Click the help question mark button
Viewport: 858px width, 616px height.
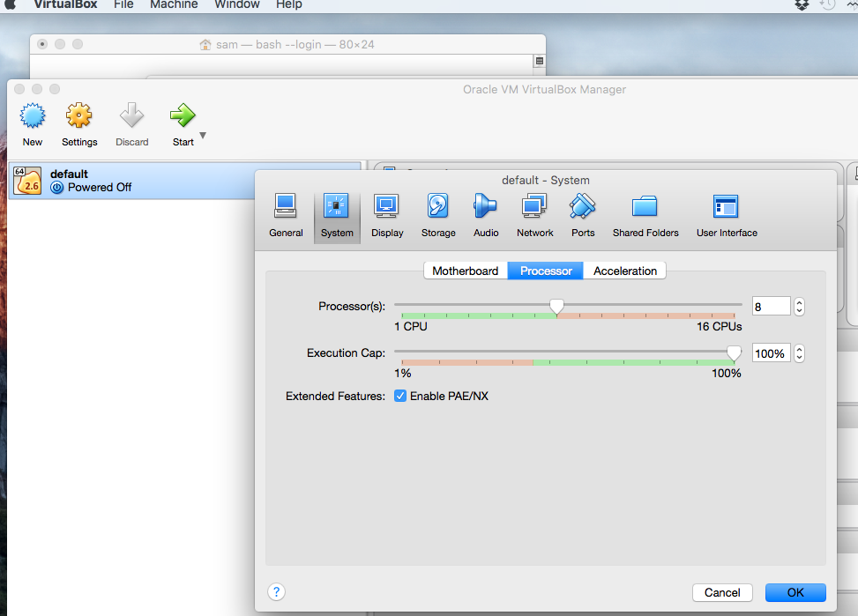276,591
